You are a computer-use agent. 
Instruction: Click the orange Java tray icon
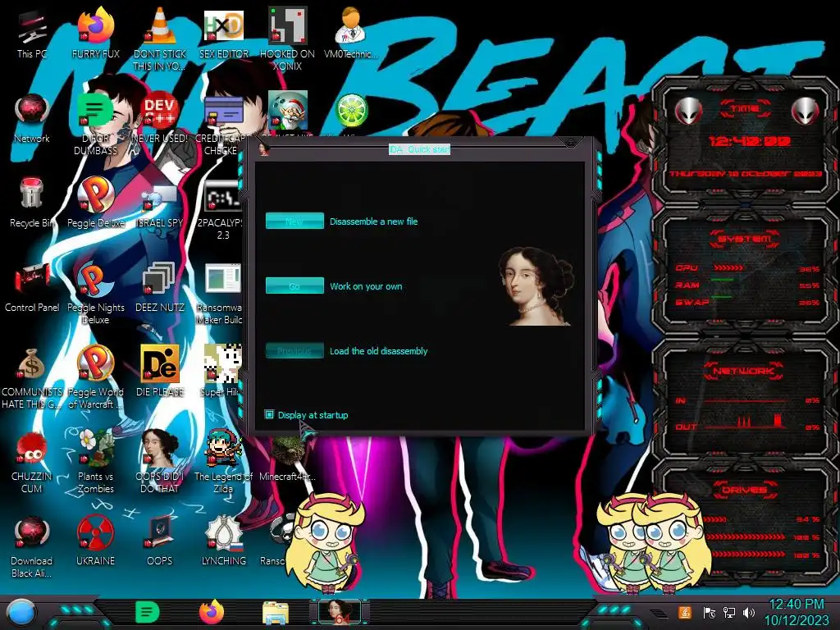pos(685,613)
